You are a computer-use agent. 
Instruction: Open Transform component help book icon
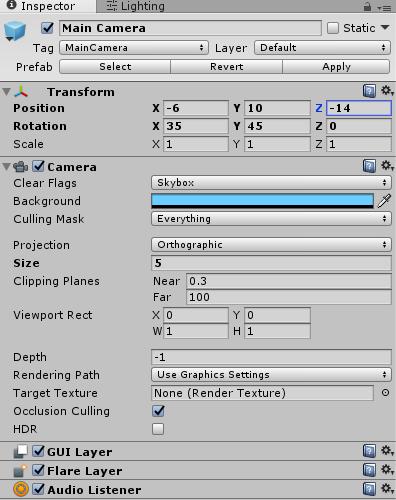(369, 91)
